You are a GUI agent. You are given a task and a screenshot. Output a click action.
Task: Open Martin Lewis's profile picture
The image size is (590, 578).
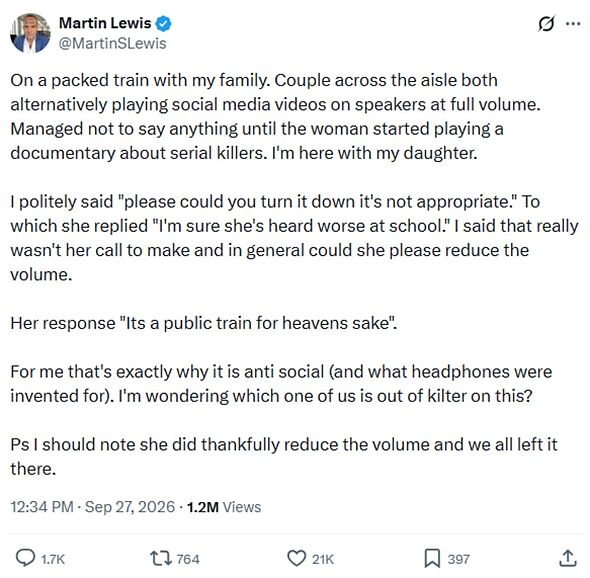(30, 33)
